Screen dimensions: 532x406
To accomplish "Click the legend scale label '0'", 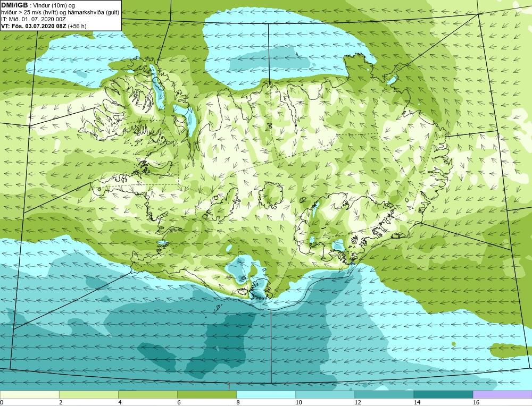I will (2, 402).
